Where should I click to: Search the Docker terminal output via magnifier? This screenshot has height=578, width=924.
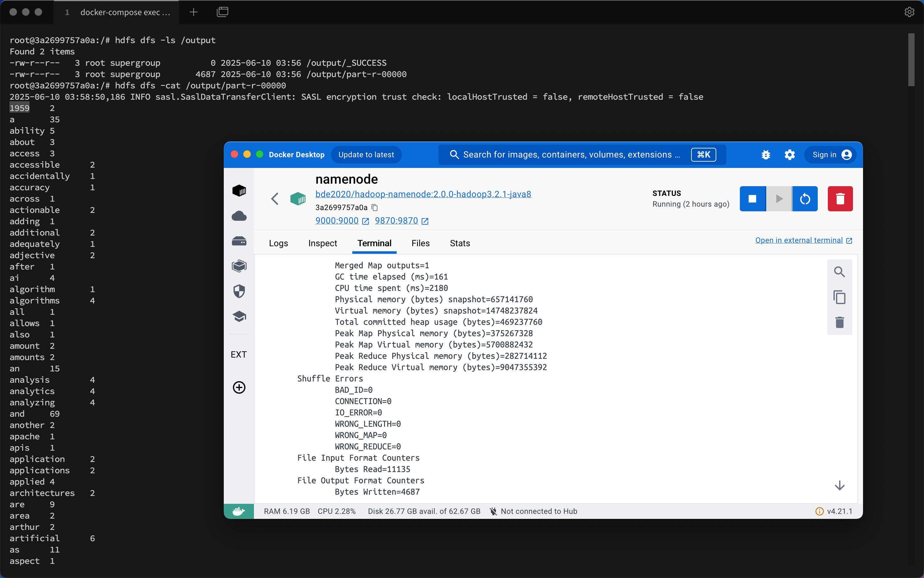pyautogui.click(x=839, y=272)
